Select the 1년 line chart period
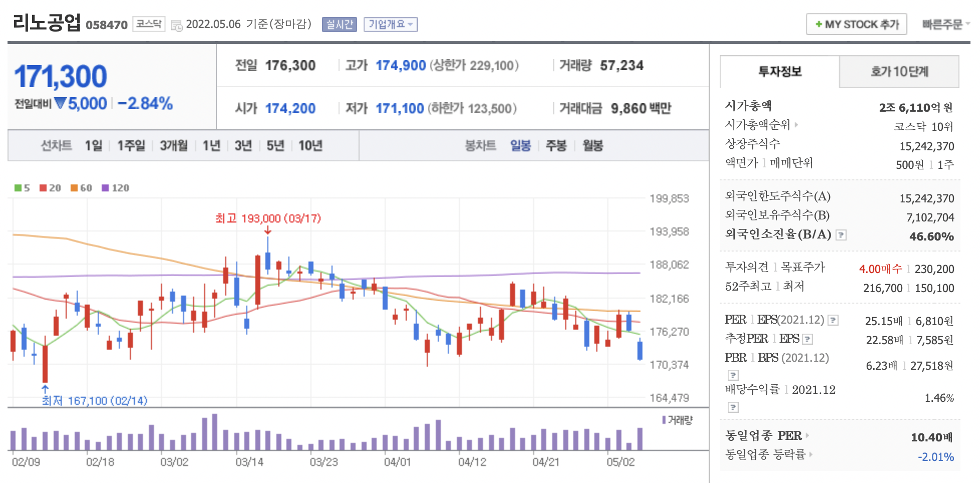Image resolution: width=980 pixels, height=483 pixels. (x=211, y=146)
